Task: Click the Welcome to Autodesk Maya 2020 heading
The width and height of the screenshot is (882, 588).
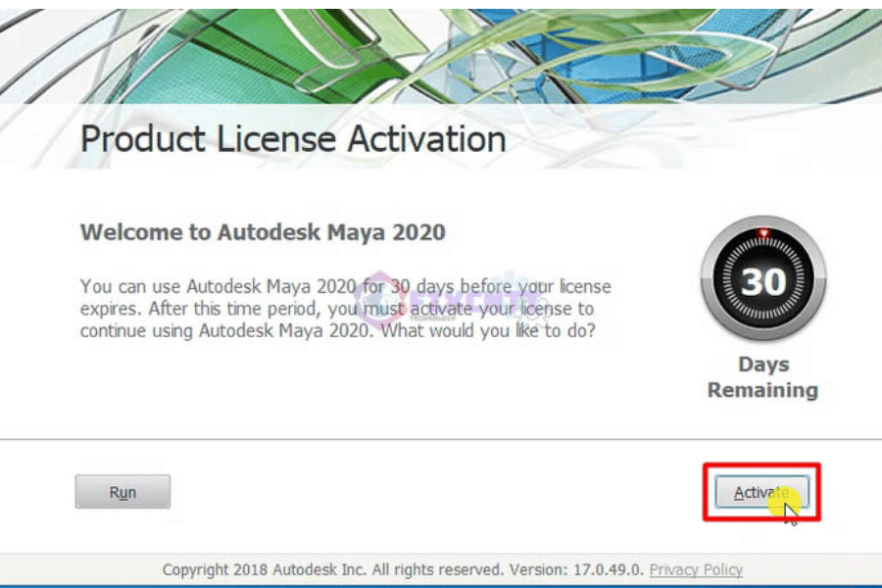Action: (x=263, y=232)
